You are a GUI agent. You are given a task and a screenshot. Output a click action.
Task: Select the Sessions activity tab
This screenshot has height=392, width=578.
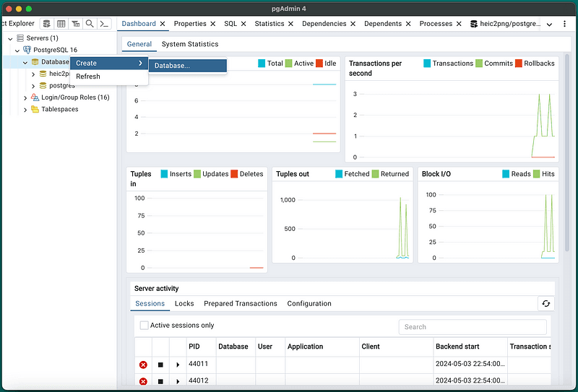(x=150, y=304)
